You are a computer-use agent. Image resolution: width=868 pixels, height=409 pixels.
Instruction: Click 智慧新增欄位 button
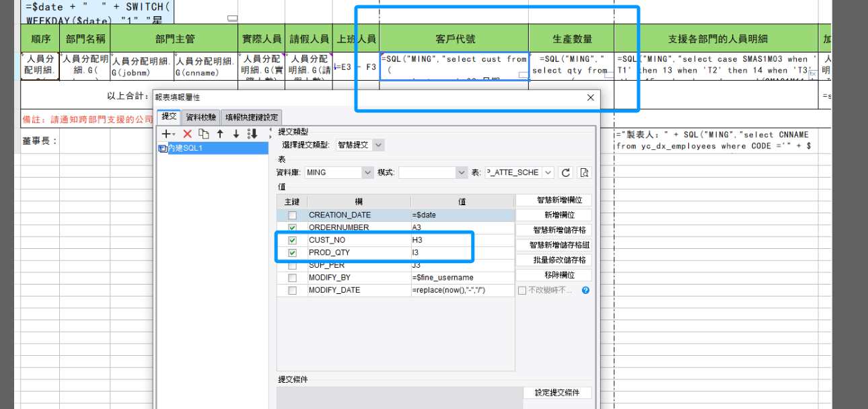pyautogui.click(x=554, y=200)
